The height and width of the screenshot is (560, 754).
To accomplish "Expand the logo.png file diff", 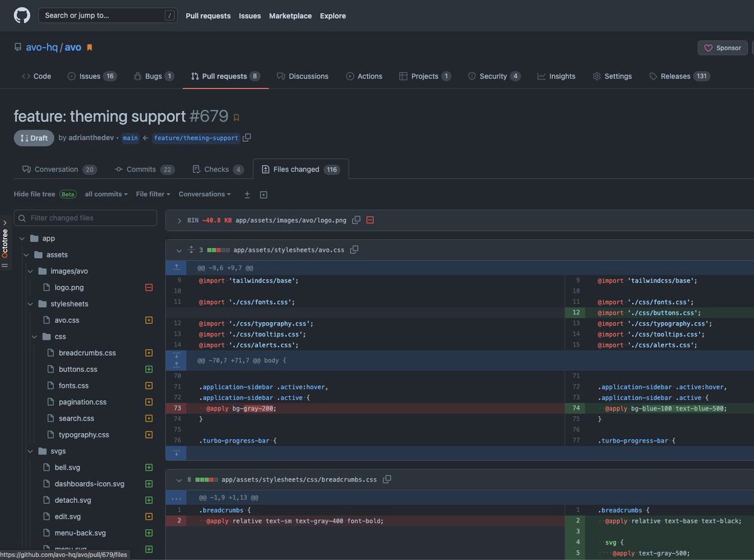I will [179, 220].
